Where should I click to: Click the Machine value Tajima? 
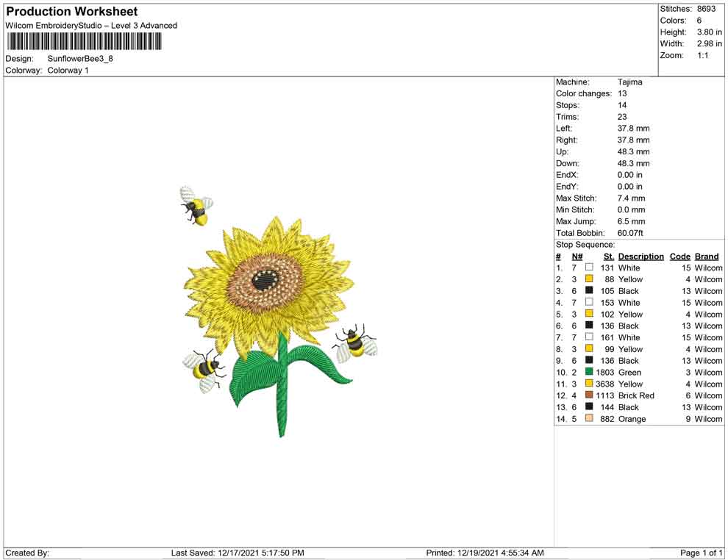[x=629, y=82]
